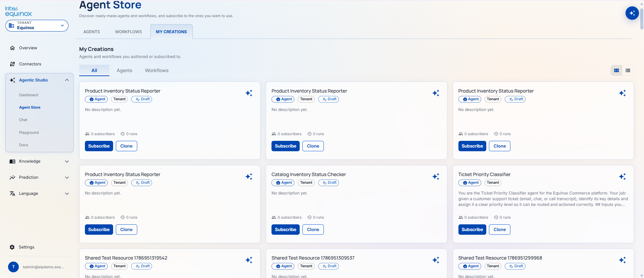Switch to the WORKFLOWS tab

[129, 32]
